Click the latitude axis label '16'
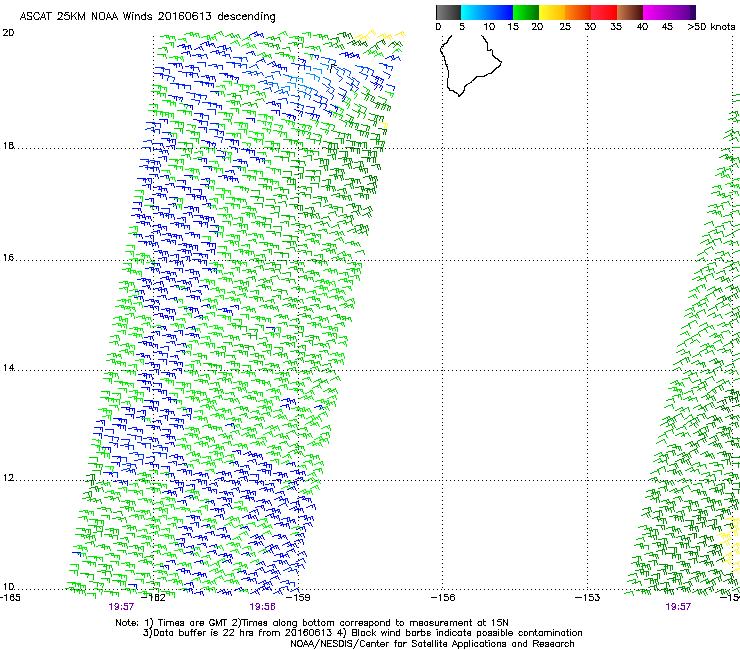The image size is (740, 650). [8, 258]
